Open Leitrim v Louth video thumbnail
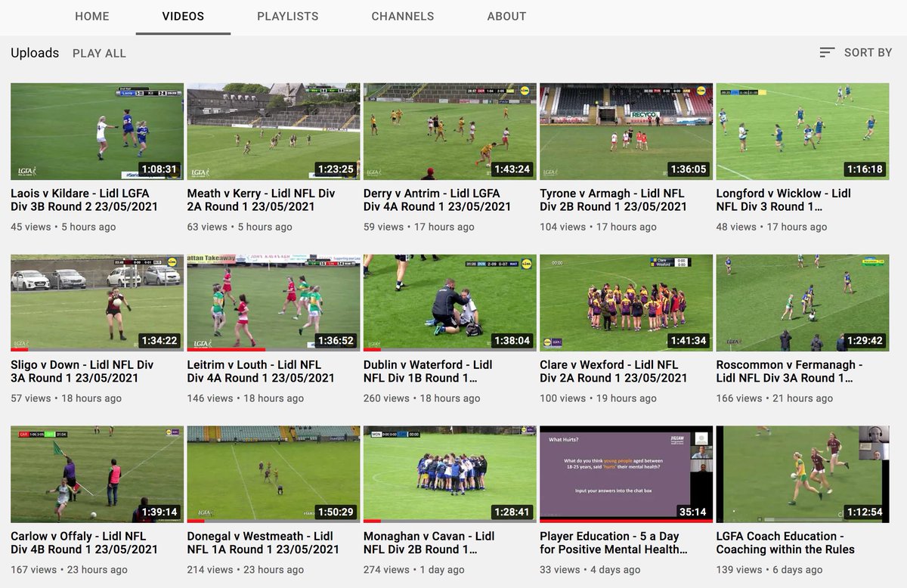This screenshot has height=588, width=907. click(x=274, y=303)
